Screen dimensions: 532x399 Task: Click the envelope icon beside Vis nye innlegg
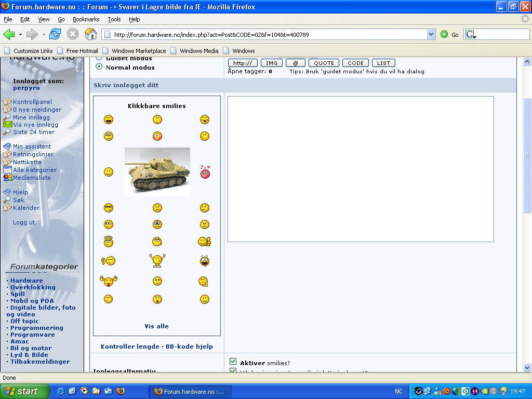7,124
